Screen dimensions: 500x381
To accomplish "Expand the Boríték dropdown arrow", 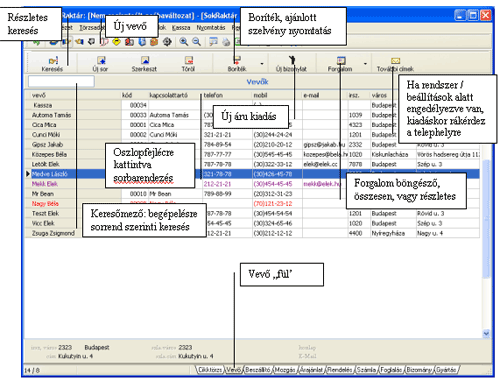I will pos(262,64).
